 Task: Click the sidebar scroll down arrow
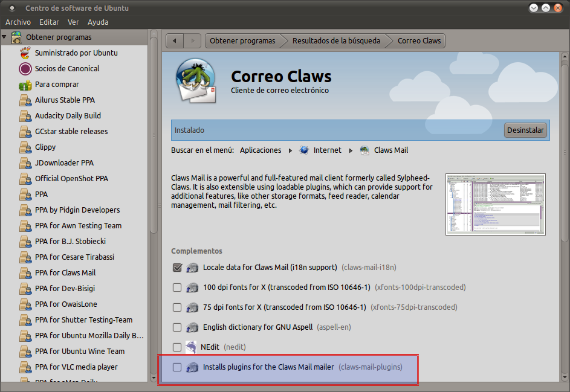coord(154,378)
